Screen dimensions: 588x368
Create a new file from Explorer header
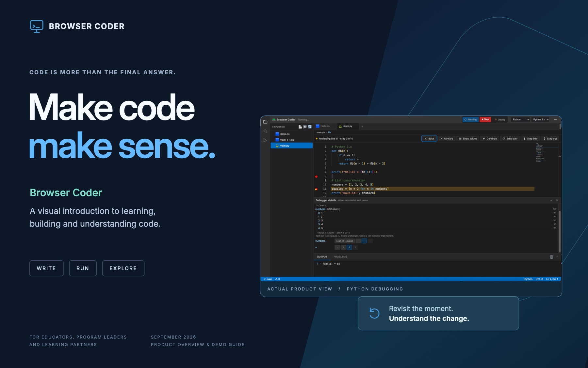[x=300, y=127]
